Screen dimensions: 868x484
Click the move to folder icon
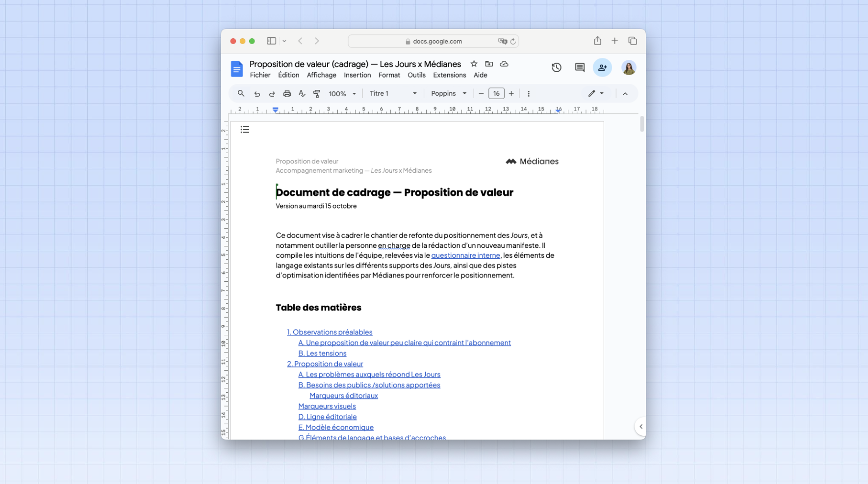pos(489,64)
